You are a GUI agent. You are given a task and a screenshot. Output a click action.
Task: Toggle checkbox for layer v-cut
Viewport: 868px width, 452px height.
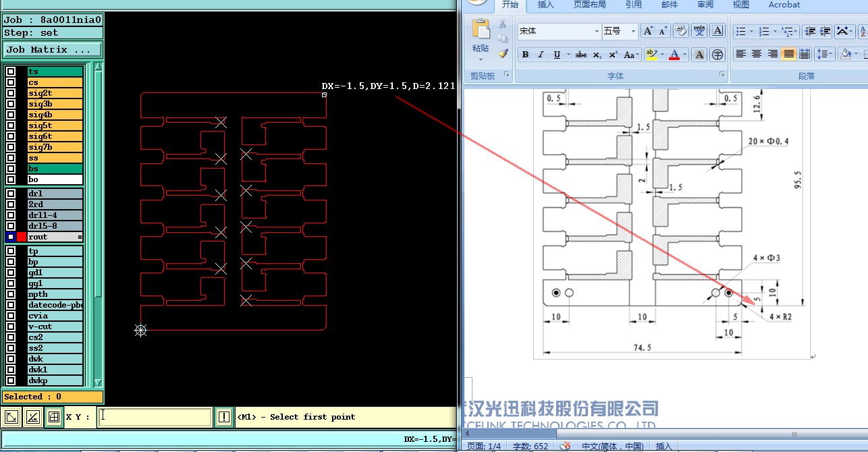click(x=11, y=327)
